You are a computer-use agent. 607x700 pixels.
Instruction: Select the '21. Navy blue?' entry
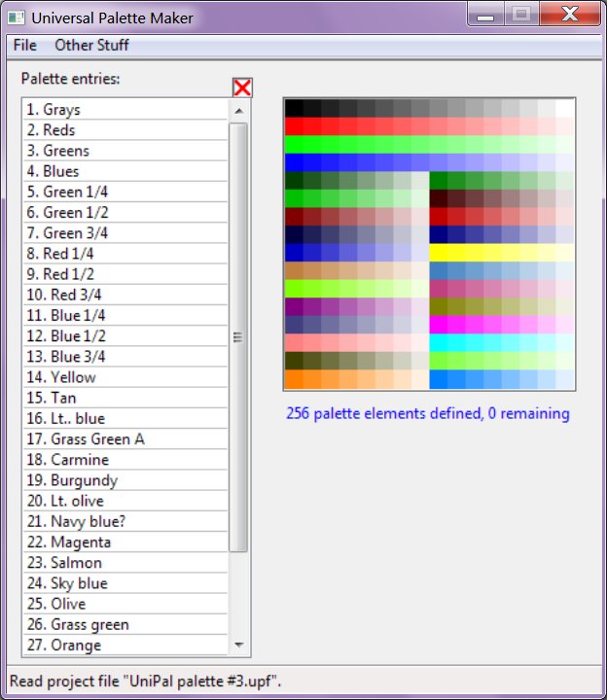point(125,521)
